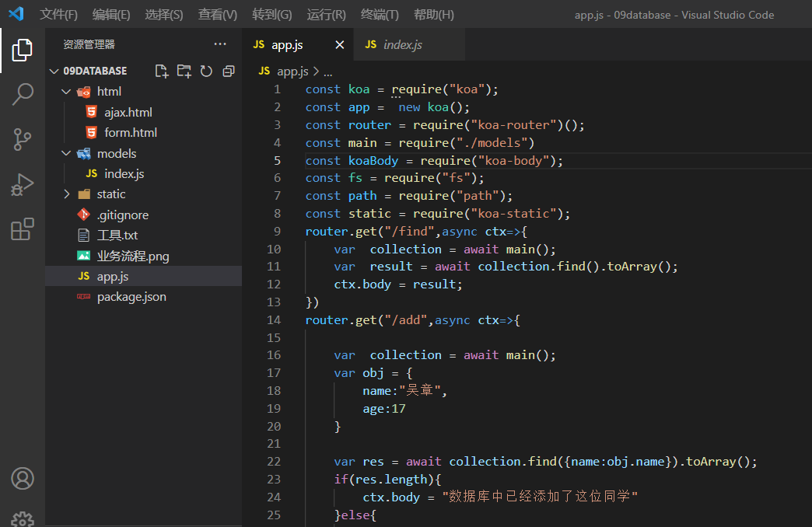
Task: Place cursor on line number 14
Action: coord(274,320)
